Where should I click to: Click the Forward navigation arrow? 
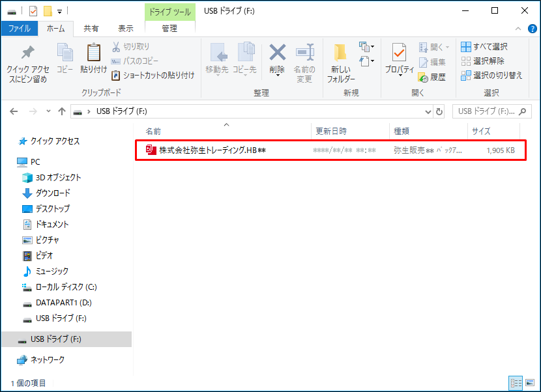click(x=33, y=111)
